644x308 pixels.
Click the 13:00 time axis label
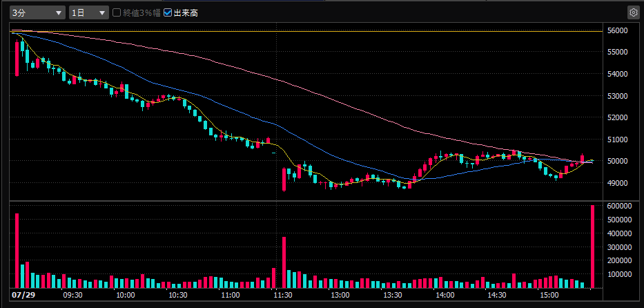click(x=340, y=295)
